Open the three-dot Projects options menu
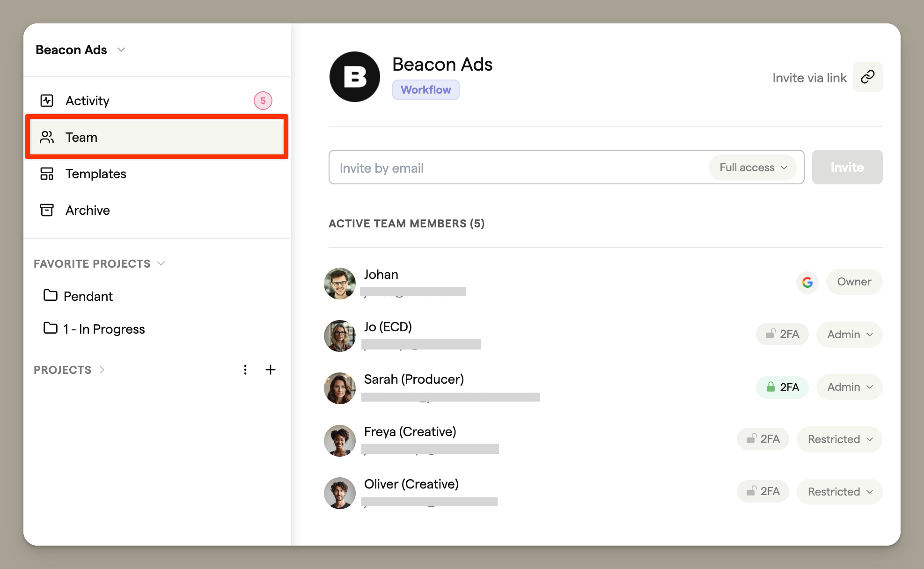This screenshot has height=569, width=924. coord(245,370)
